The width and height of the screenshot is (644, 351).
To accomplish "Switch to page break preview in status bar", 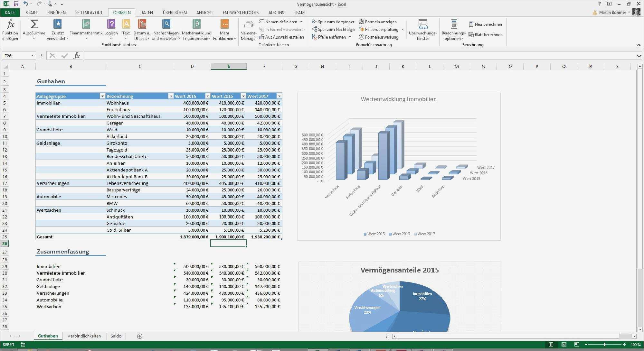I will (576, 345).
